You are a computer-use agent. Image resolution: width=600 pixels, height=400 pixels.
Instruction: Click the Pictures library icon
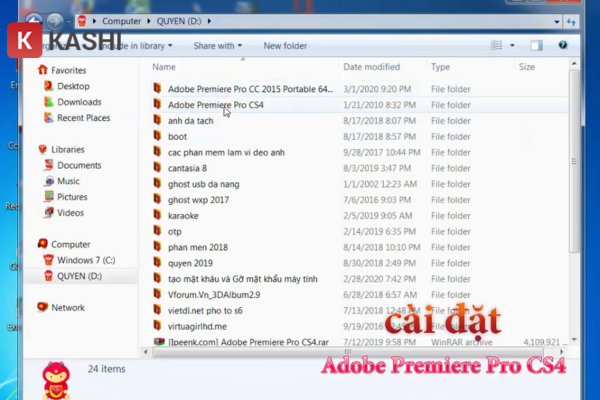pos(49,196)
